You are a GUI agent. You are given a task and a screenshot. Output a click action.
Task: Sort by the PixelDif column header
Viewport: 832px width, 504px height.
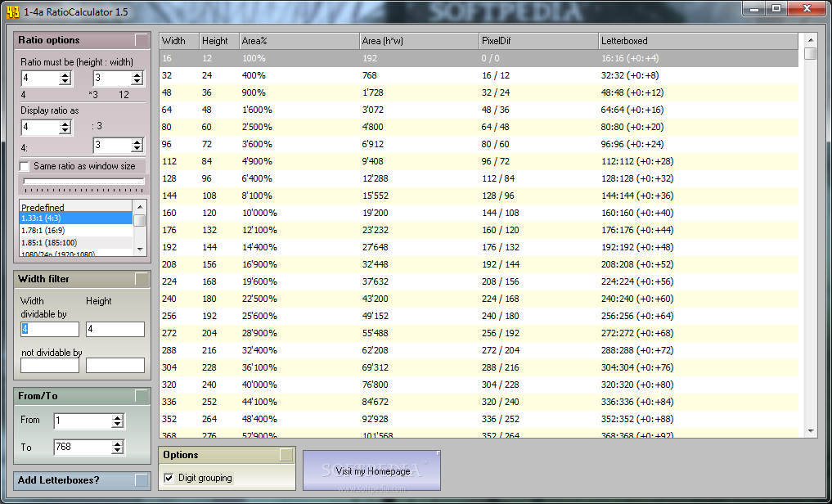[x=538, y=41]
